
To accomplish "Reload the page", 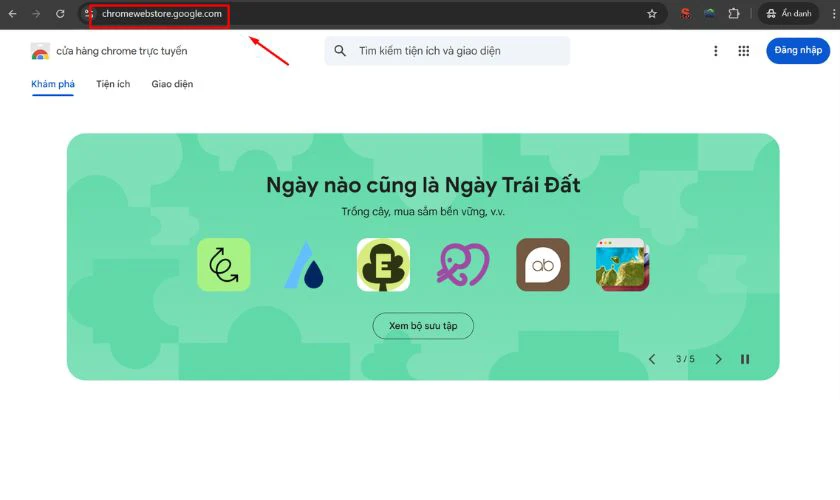I will [x=60, y=14].
